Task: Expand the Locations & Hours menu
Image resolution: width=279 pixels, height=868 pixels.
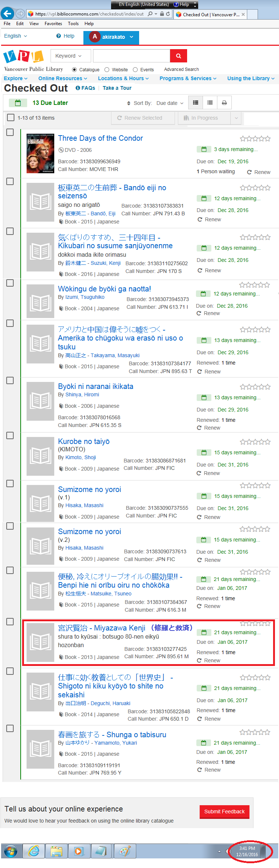Action: [123, 78]
